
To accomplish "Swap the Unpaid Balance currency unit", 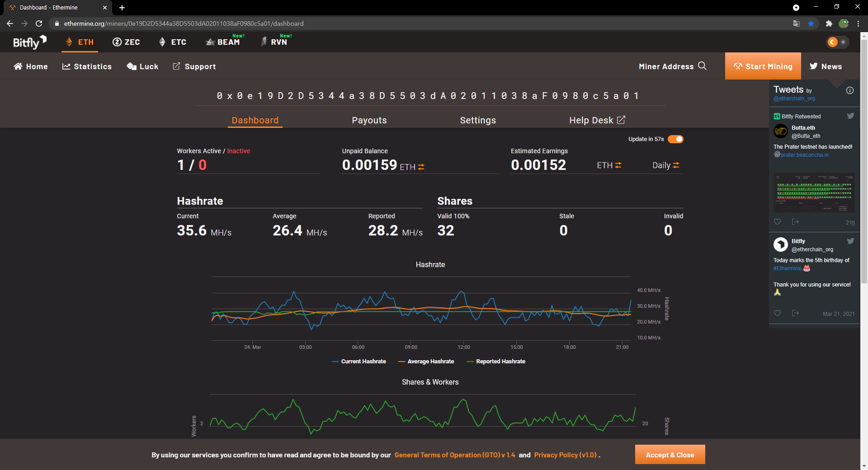I will click(x=421, y=167).
